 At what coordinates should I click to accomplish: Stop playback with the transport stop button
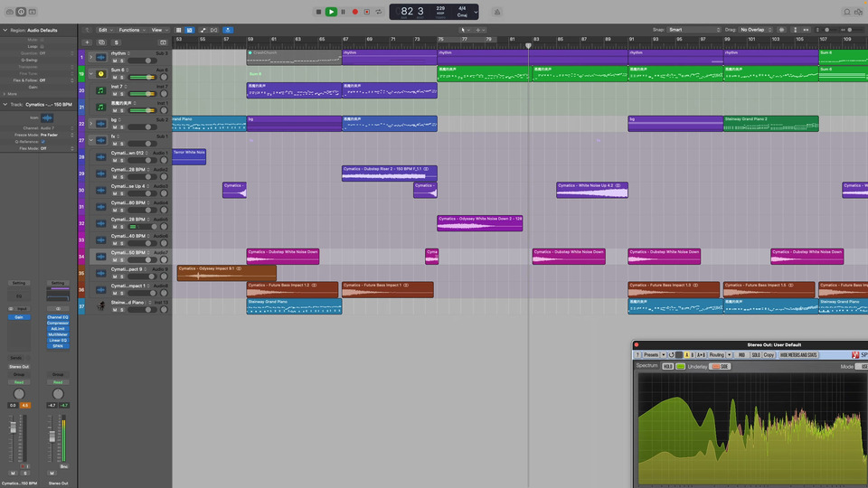(318, 12)
